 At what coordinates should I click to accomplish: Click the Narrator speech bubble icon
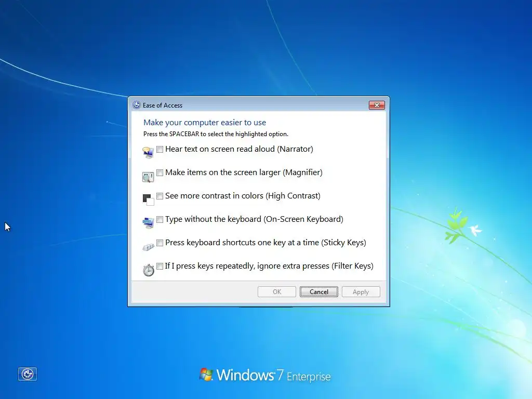coord(148,152)
